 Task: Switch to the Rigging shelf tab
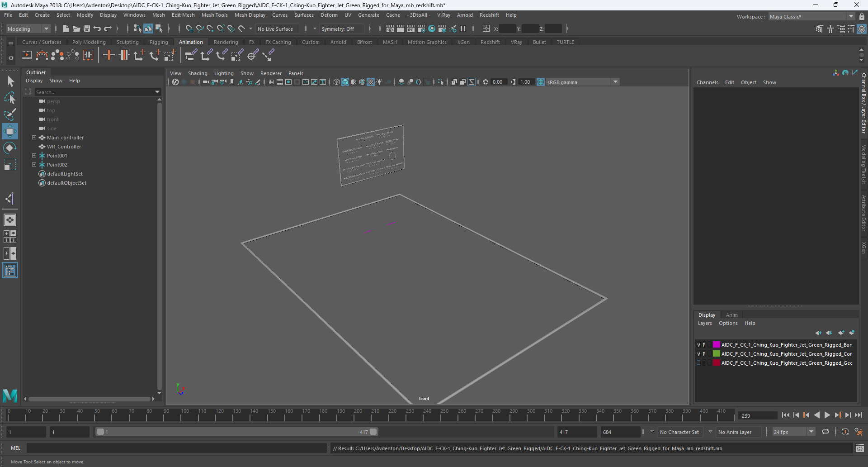159,42
